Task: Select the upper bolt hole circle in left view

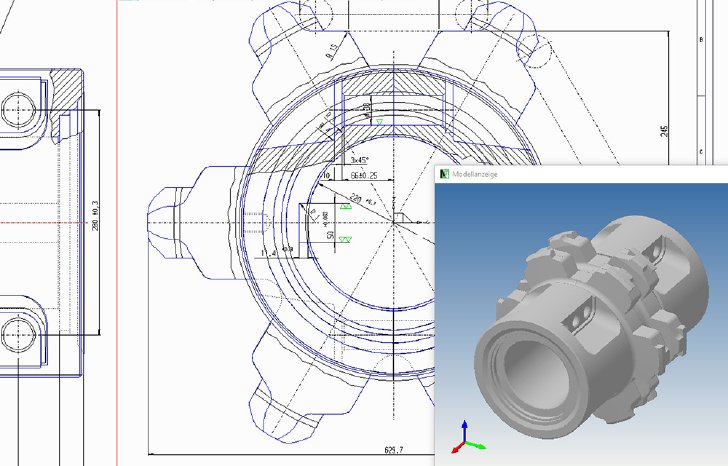Action: 18,110
